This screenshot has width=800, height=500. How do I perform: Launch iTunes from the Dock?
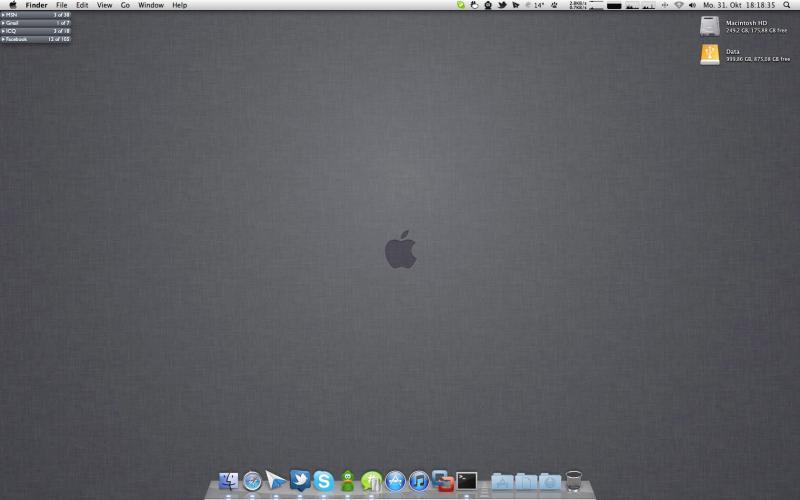(x=419, y=481)
